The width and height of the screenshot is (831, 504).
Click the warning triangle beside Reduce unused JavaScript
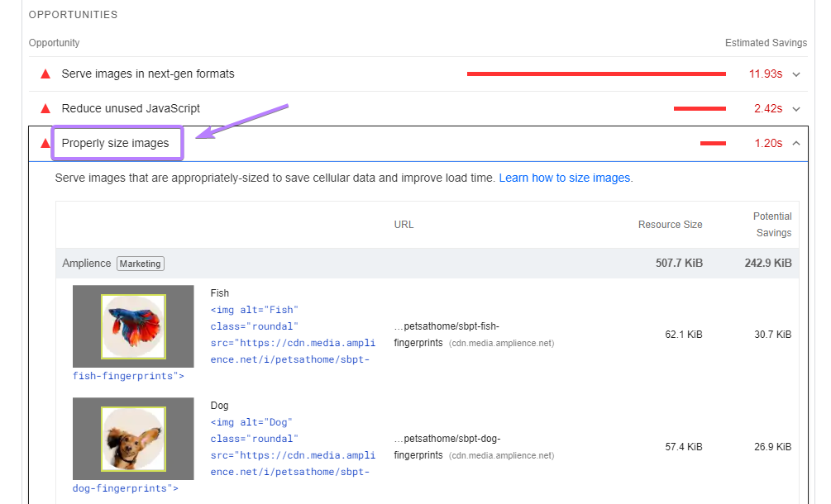[45, 107]
